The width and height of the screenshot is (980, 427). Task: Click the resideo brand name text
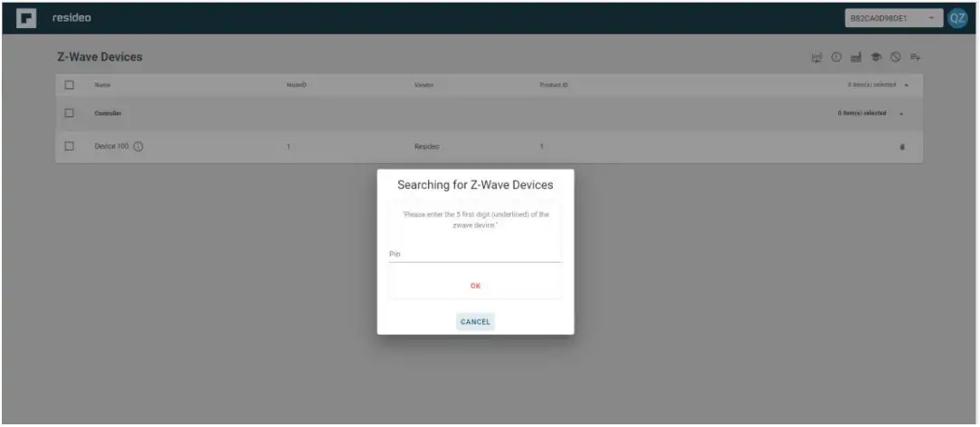[x=72, y=18]
